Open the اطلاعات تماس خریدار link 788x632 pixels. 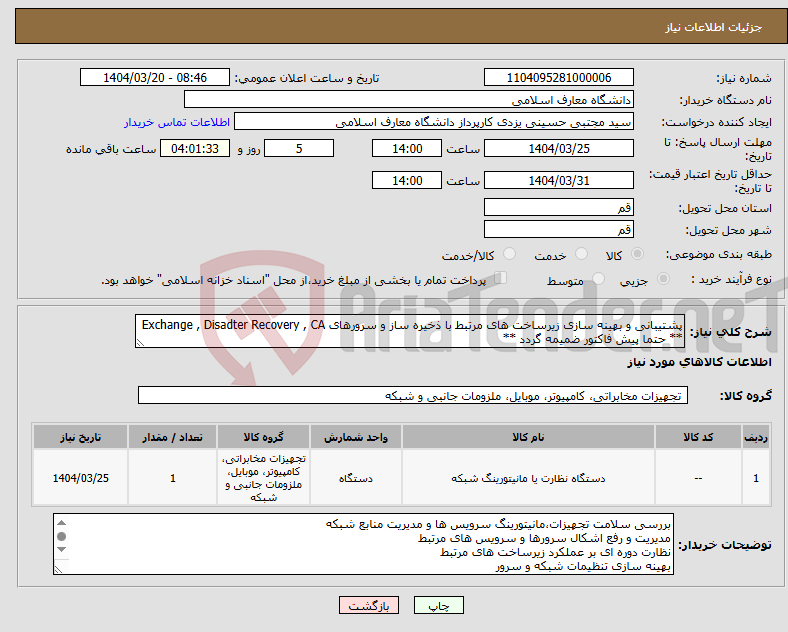point(177,122)
